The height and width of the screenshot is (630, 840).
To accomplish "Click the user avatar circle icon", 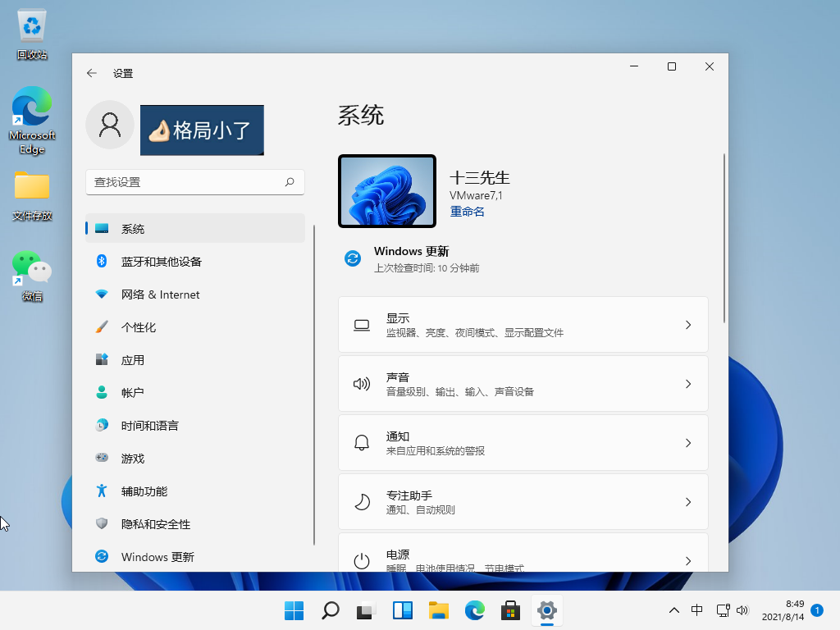I will (109, 125).
